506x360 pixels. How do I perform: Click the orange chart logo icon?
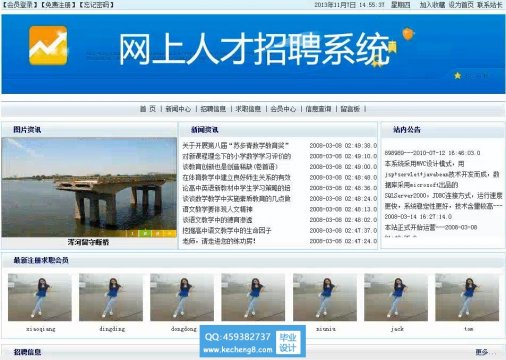[48, 45]
